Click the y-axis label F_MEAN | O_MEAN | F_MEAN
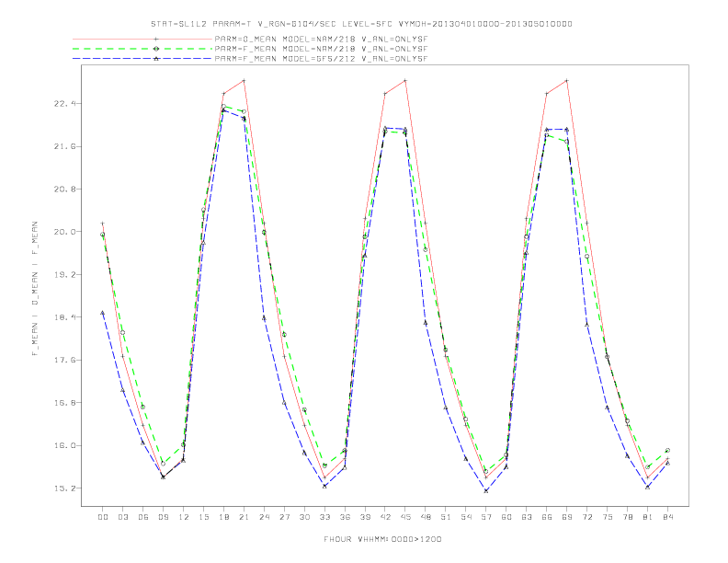Screen dimensions: 728x563 (x=35, y=289)
